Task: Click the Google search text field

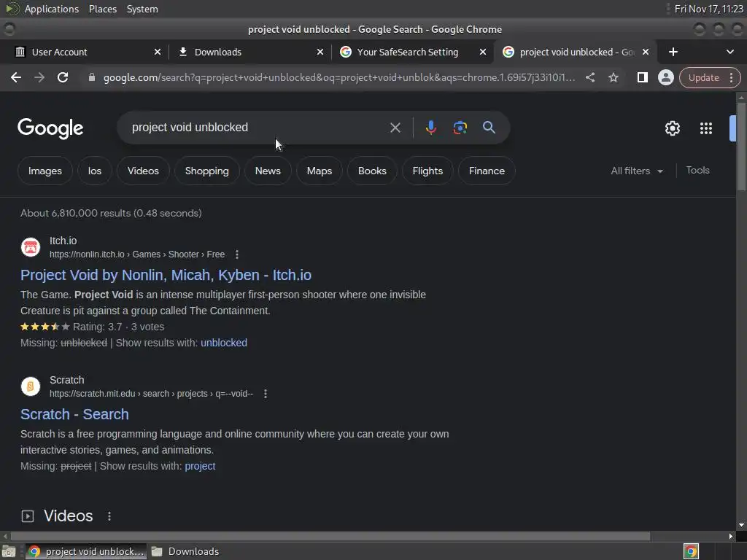Action: pyautogui.click(x=258, y=128)
